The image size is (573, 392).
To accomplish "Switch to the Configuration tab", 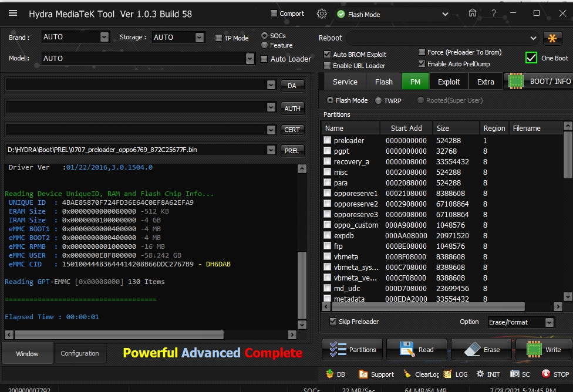I will pos(80,353).
